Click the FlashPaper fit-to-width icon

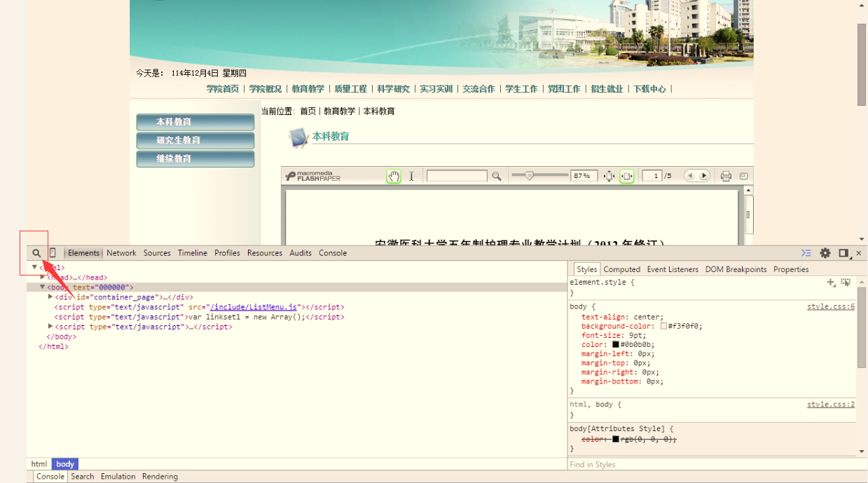(626, 176)
